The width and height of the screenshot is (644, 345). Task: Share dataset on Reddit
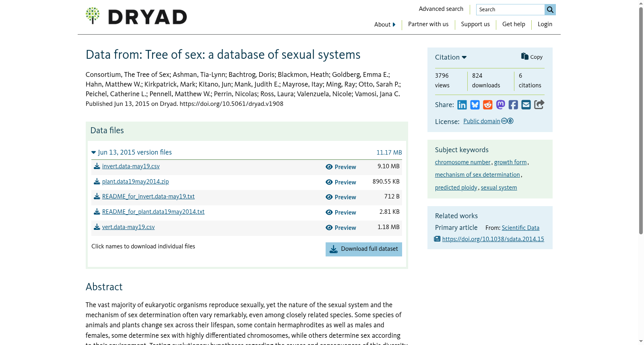[488, 105]
